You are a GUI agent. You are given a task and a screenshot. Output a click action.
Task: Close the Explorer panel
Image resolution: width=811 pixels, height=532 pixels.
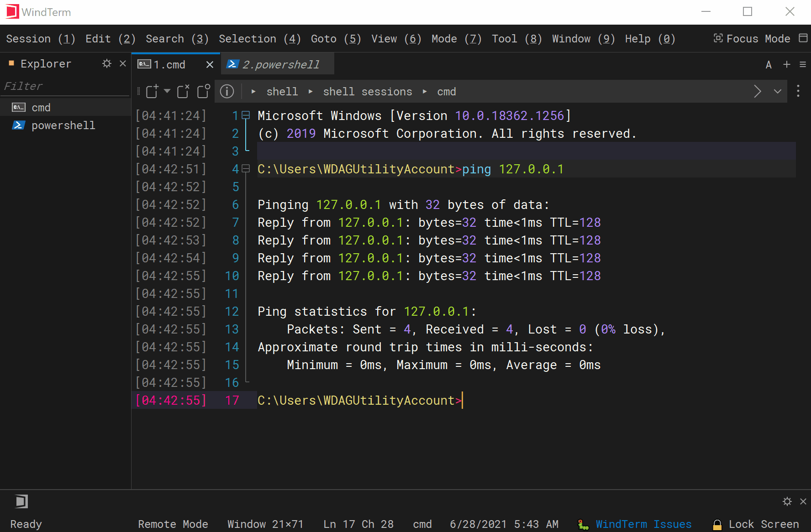[122, 63]
